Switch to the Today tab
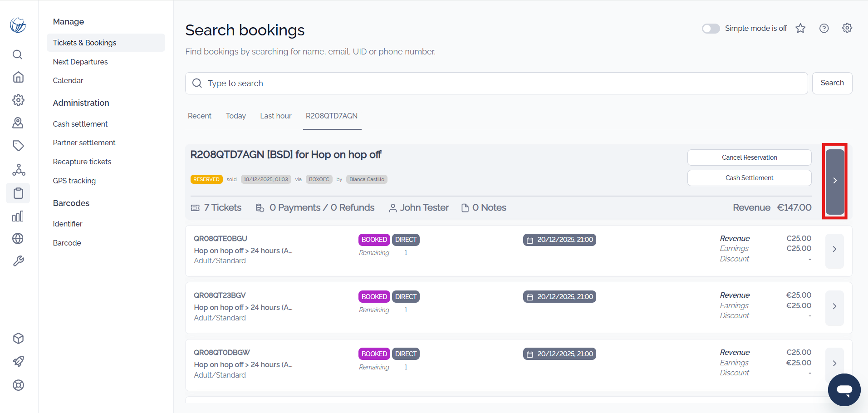The image size is (868, 413). [x=236, y=116]
